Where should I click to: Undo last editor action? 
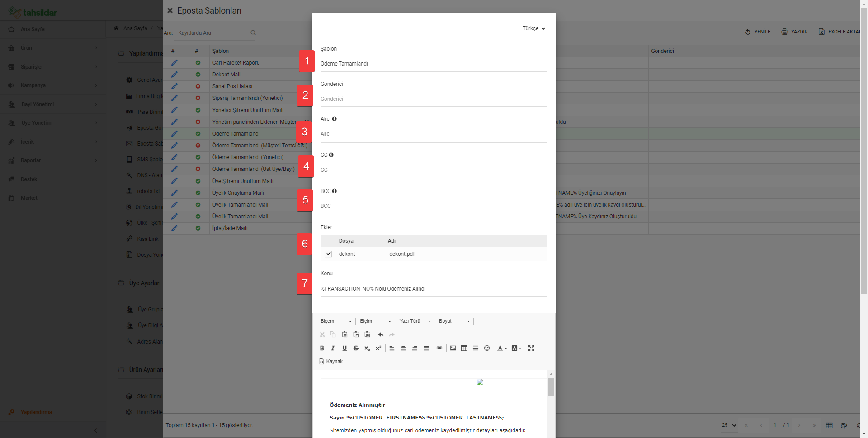point(381,334)
